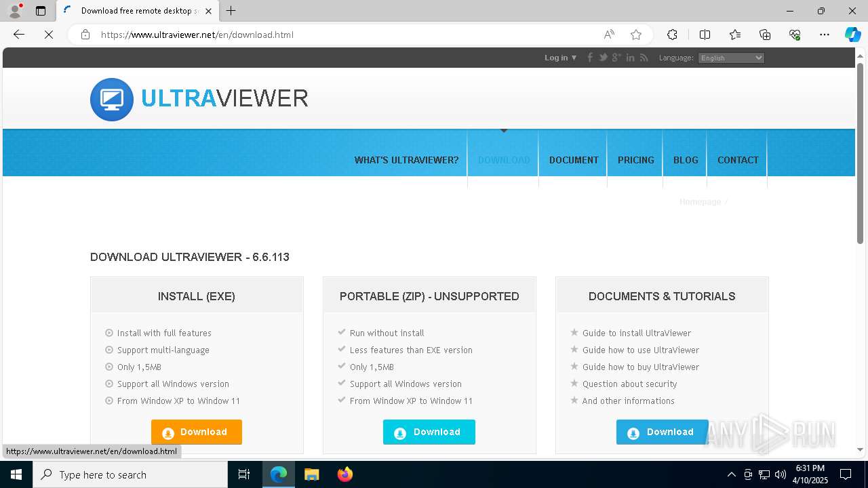Open BLOG menu item
This screenshot has height=488, width=868.
pyautogui.click(x=686, y=160)
